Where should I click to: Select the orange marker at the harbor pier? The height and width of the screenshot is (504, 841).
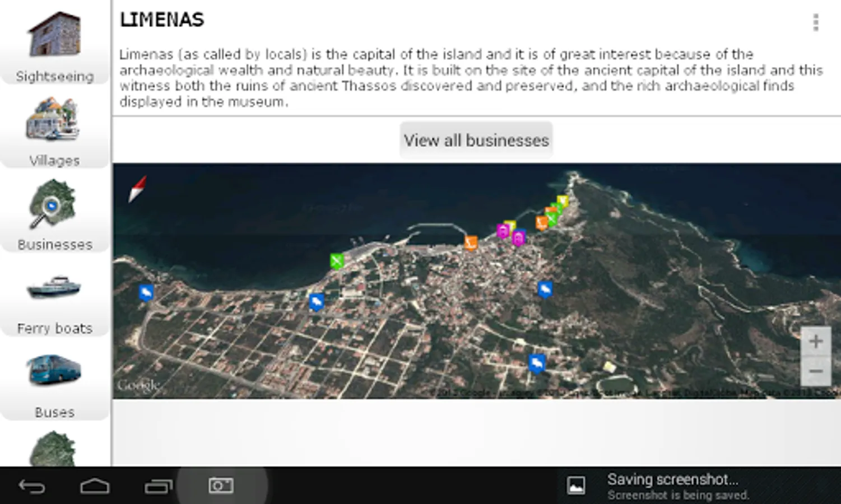pyautogui.click(x=471, y=243)
